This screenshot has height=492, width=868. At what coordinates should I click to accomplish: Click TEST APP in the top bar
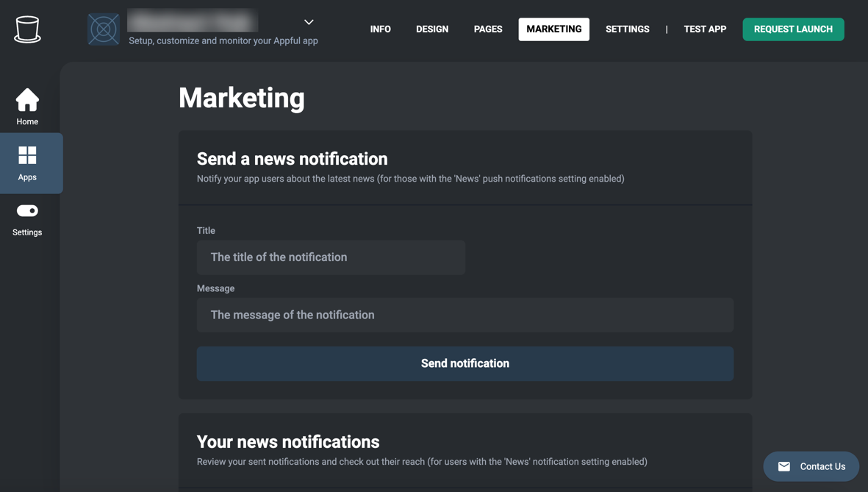click(x=705, y=29)
